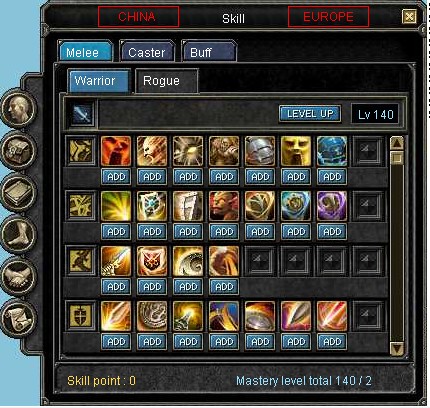The image size is (430, 408).
Task: Select the EUROPE race button
Action: coord(328,17)
